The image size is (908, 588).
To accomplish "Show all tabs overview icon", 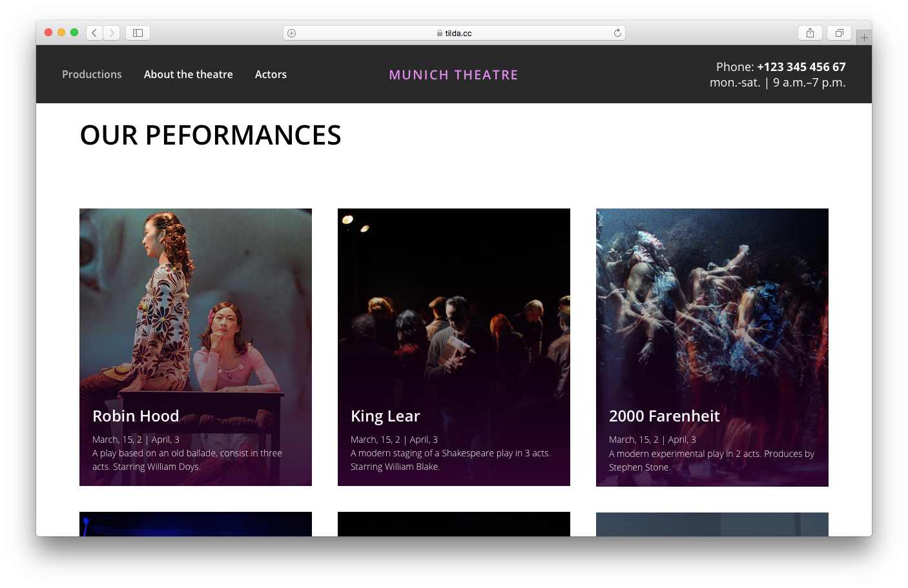I will (839, 33).
